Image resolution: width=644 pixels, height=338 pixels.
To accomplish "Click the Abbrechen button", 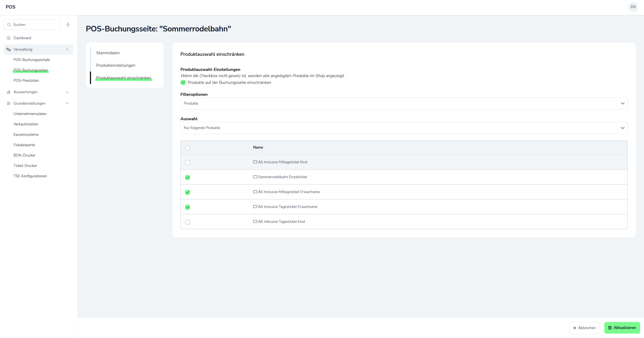I will point(584,328).
